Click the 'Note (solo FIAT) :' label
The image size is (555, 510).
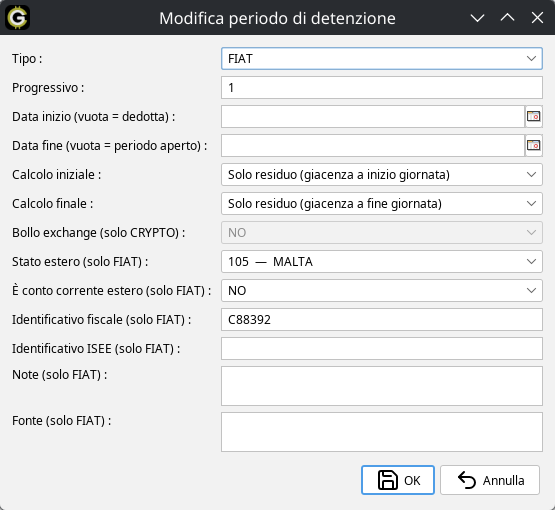(59, 374)
